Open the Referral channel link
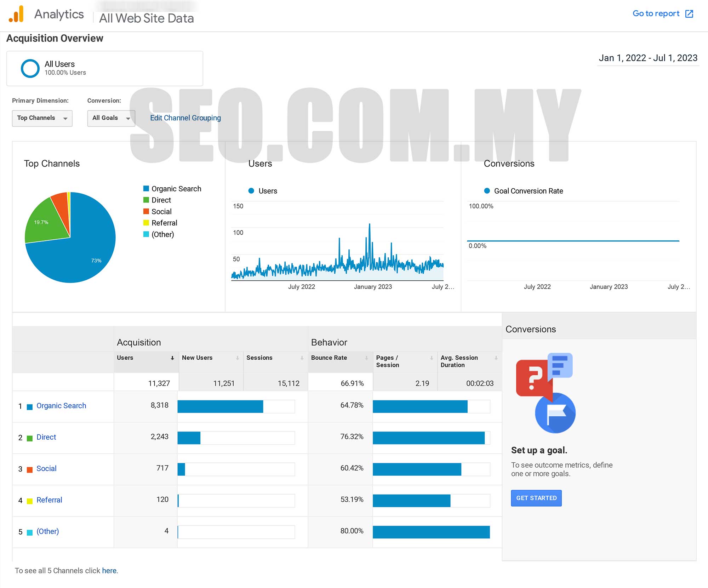Viewport: 708px width, 588px height. (x=49, y=500)
